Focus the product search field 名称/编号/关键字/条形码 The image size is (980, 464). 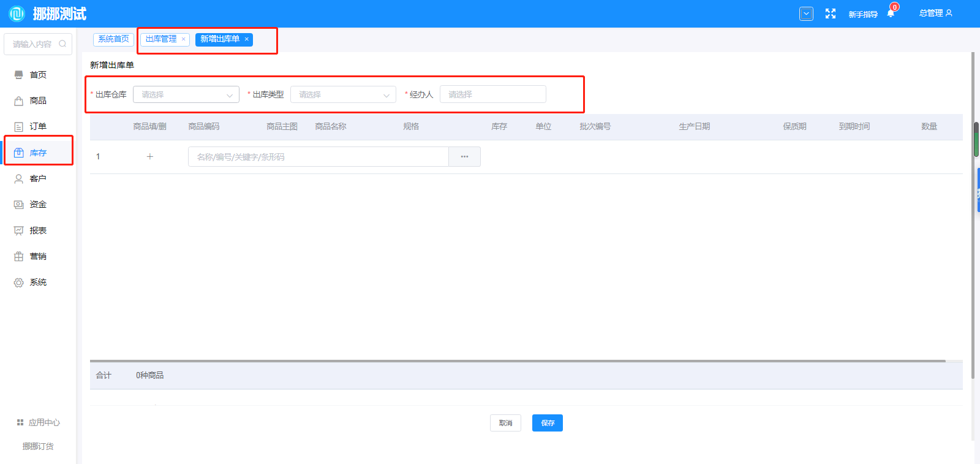(x=318, y=157)
